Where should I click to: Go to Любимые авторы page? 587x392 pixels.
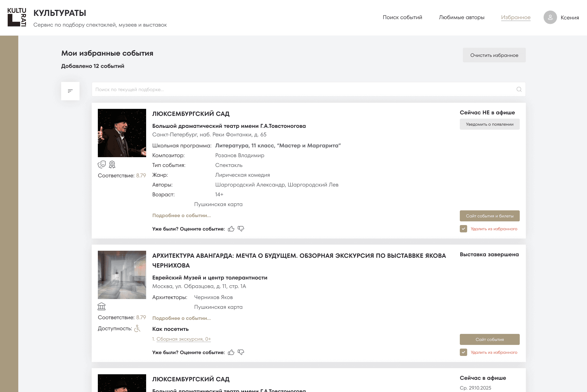461,17
